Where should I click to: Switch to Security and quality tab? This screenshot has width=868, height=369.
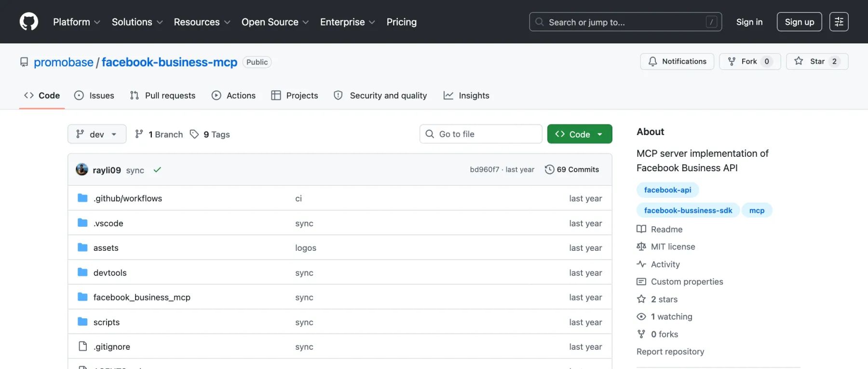[380, 96]
